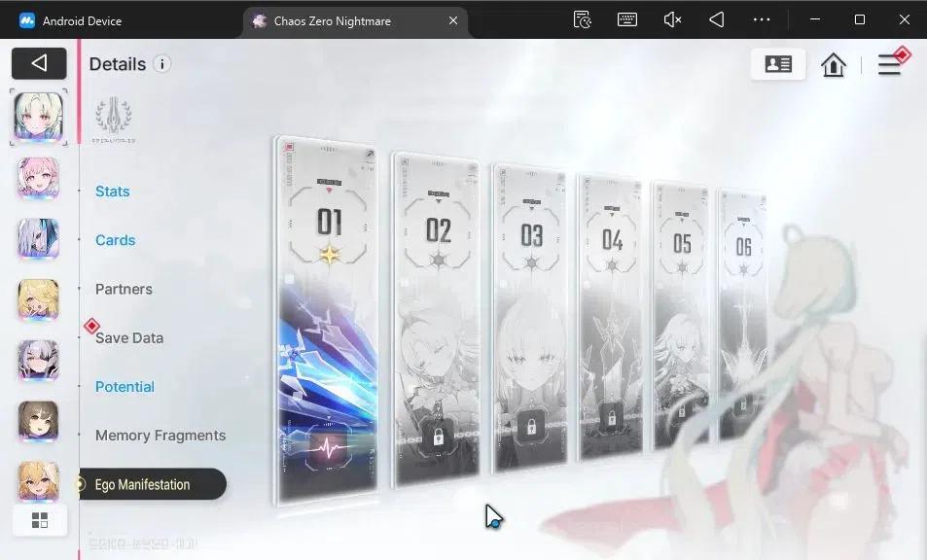Click the emulator back triangle icon
927x560 pixels.
(x=717, y=19)
